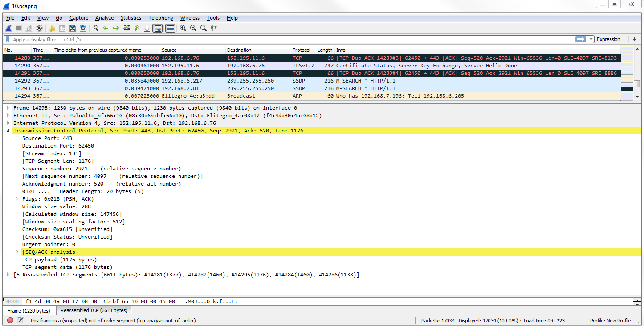Open the Statistics menu
644x326 pixels.
pos(130,18)
